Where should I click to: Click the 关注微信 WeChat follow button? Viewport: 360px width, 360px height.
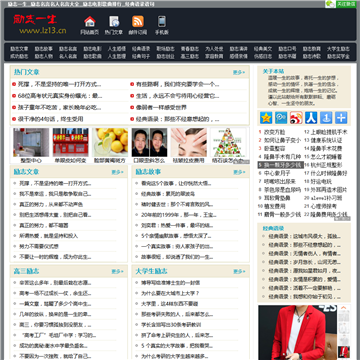[346, 4]
